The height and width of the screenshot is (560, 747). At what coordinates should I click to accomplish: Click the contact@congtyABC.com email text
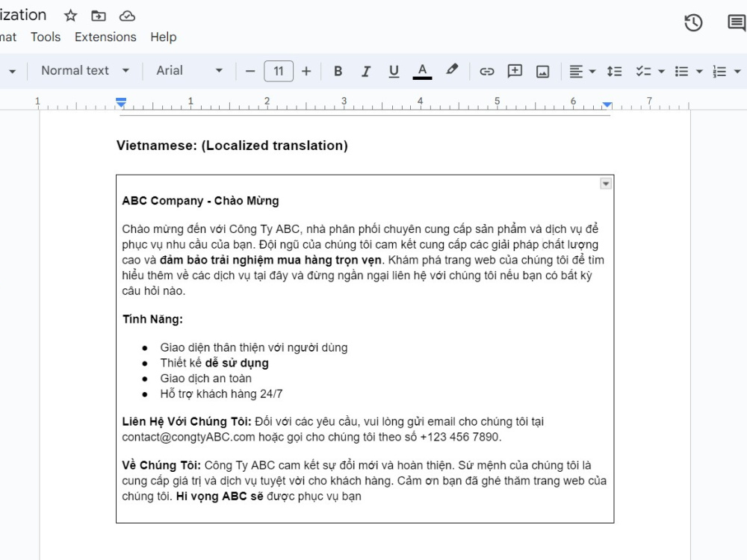point(188,437)
